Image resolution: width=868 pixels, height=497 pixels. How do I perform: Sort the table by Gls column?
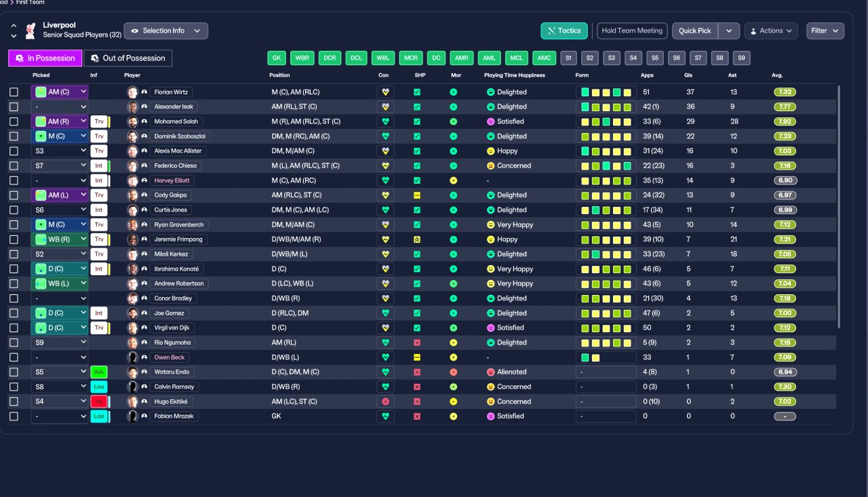[x=690, y=75]
